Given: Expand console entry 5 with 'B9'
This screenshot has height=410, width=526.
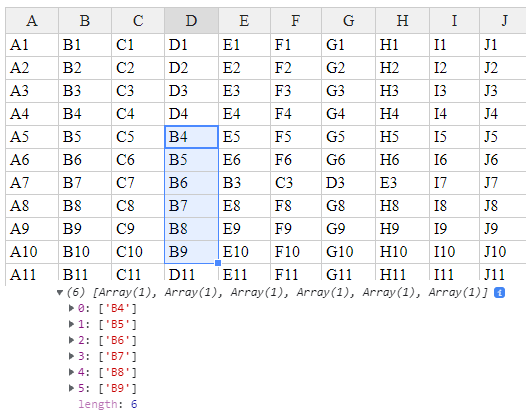Looking at the screenshot, I should 71,388.
